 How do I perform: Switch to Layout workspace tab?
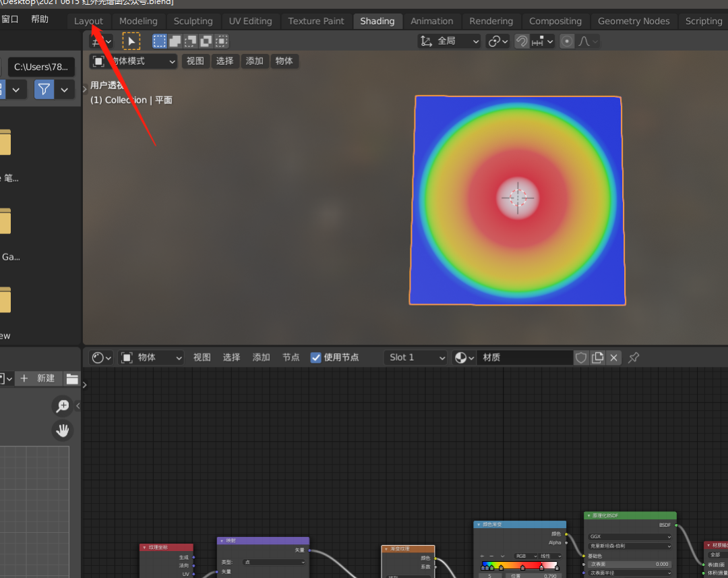click(x=89, y=21)
